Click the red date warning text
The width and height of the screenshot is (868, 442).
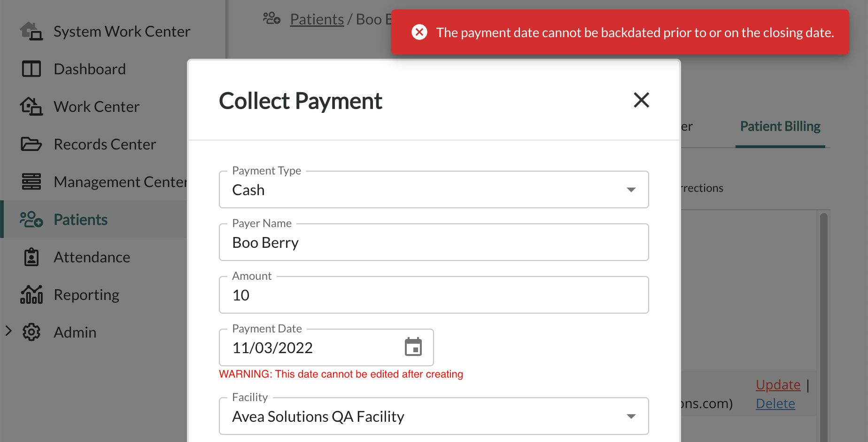pyautogui.click(x=341, y=374)
